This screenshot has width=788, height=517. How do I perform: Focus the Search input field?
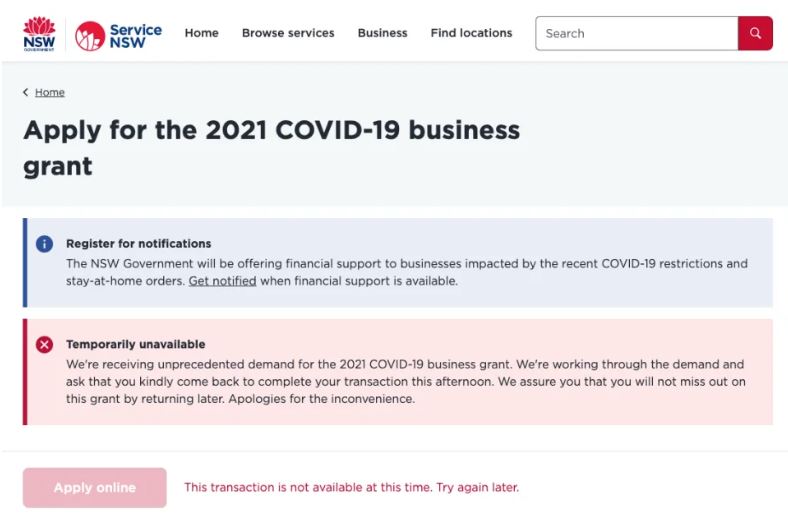click(637, 33)
